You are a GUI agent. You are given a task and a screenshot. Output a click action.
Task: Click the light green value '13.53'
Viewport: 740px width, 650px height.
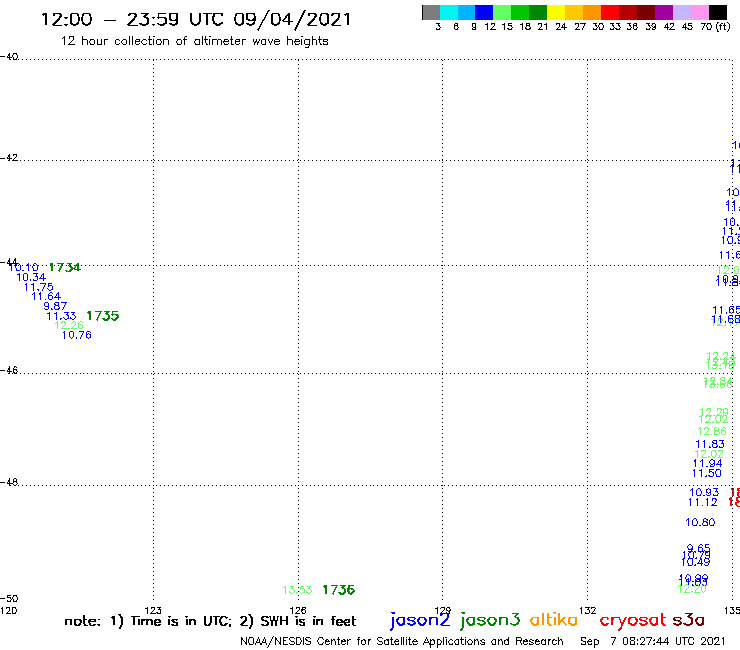pos(297,590)
